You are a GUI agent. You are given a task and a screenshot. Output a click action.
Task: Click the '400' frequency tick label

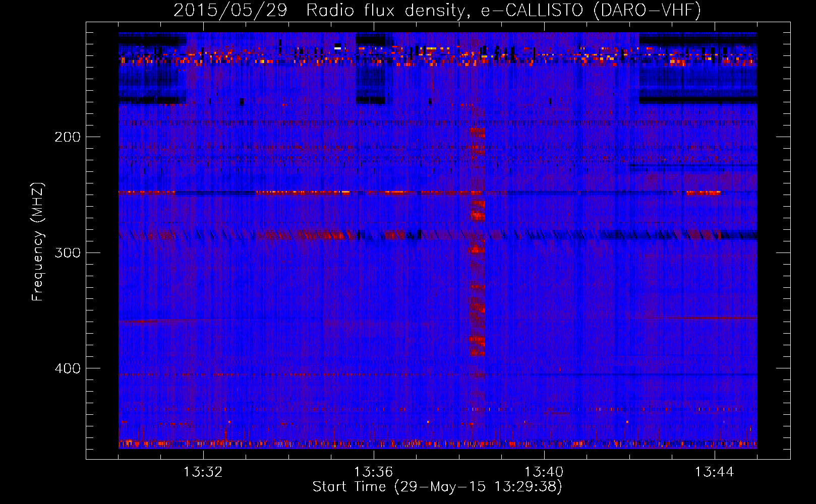(x=68, y=368)
